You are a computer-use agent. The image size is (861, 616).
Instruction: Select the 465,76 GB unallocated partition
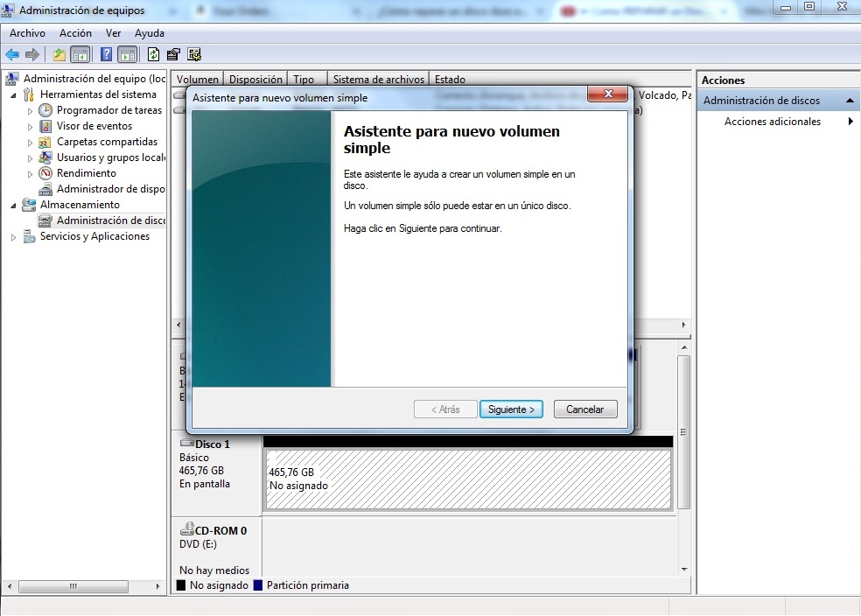tap(468, 479)
